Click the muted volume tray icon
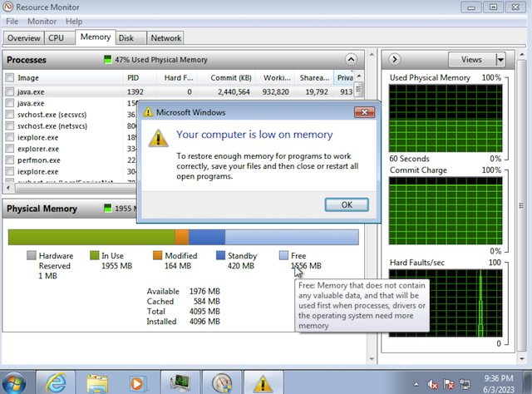 pos(432,384)
